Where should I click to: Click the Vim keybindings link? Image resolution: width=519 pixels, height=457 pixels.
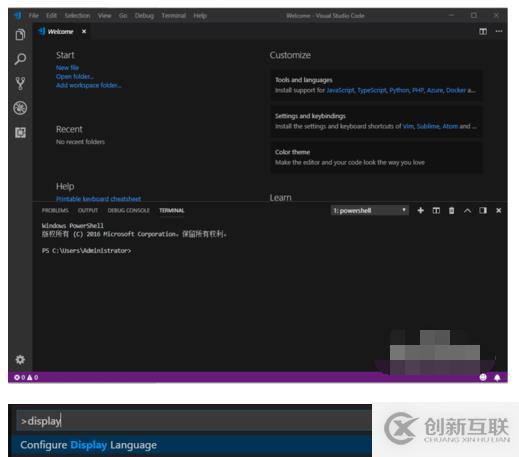tap(408, 126)
